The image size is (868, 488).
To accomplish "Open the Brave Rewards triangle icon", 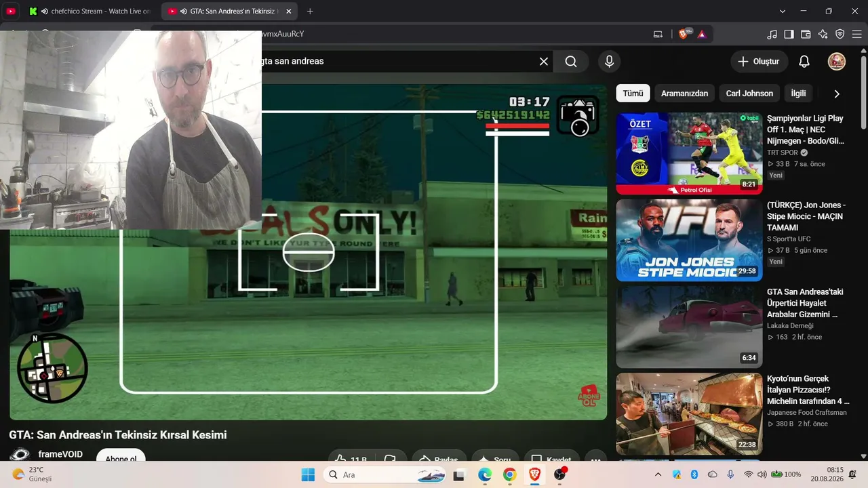I will coord(702,34).
